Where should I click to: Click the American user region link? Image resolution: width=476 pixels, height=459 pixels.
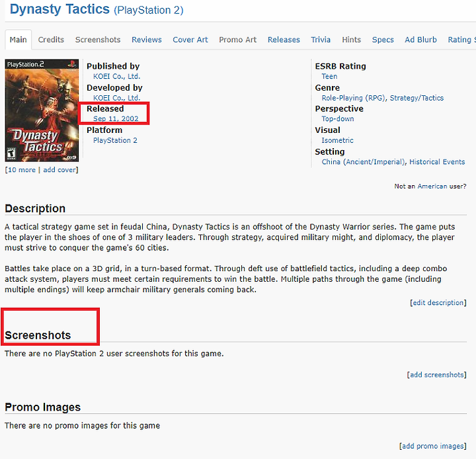[x=432, y=187]
